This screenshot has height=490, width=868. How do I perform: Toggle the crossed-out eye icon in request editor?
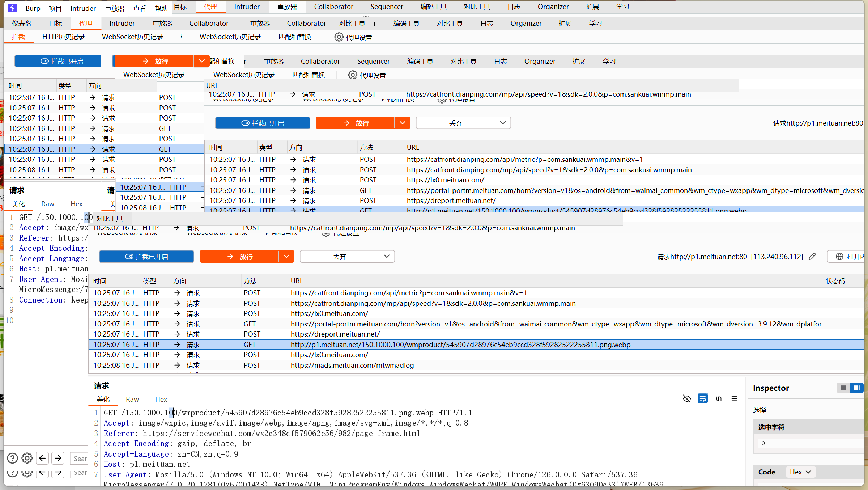point(687,398)
